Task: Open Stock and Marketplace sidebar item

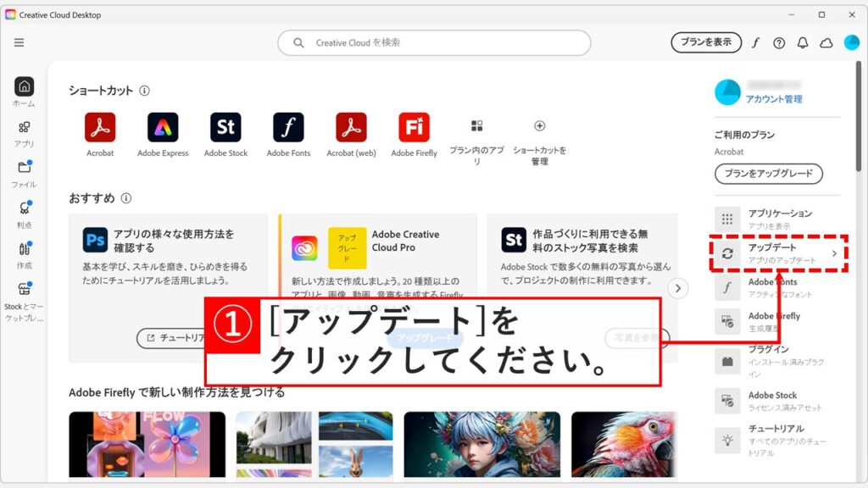Action: (24, 302)
